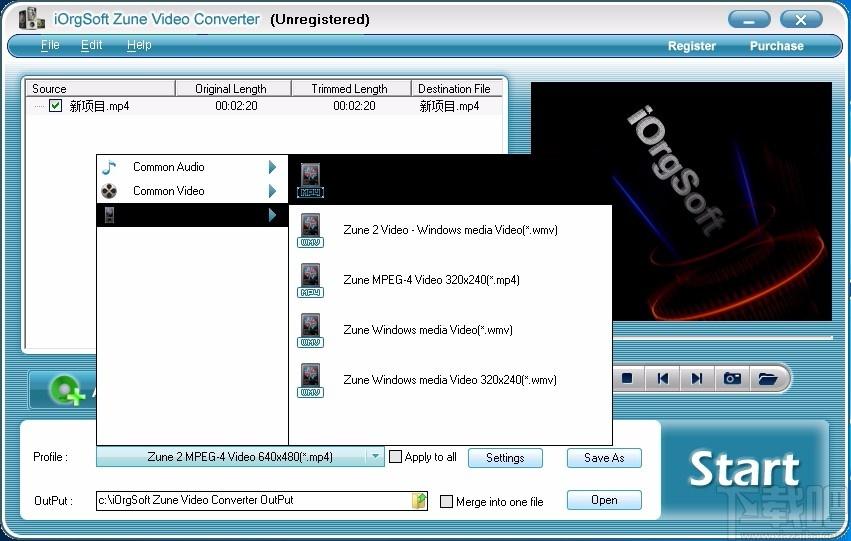This screenshot has width=851, height=541.
Task: Click original length value 00:02:20
Action: 236,106
